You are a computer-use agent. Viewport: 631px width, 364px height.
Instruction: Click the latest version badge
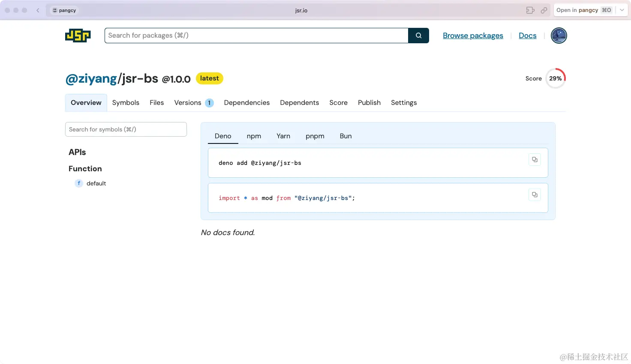tap(210, 78)
